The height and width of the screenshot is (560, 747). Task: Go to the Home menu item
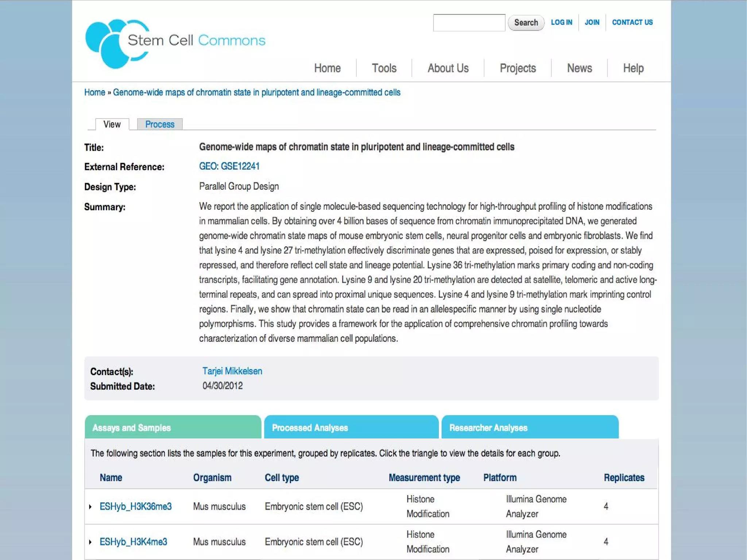327,68
